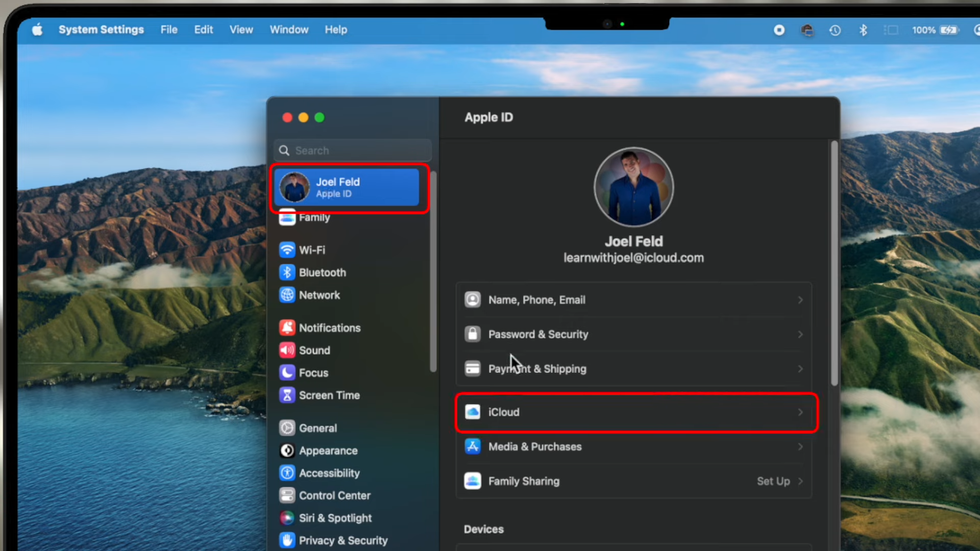This screenshot has width=980, height=551.
Task: Open the Help menu
Action: click(335, 30)
